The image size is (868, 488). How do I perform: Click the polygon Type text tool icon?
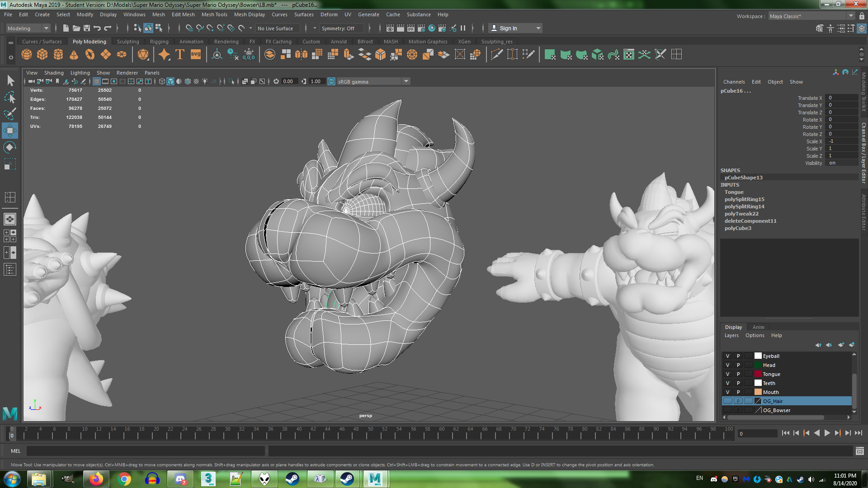[x=179, y=55]
